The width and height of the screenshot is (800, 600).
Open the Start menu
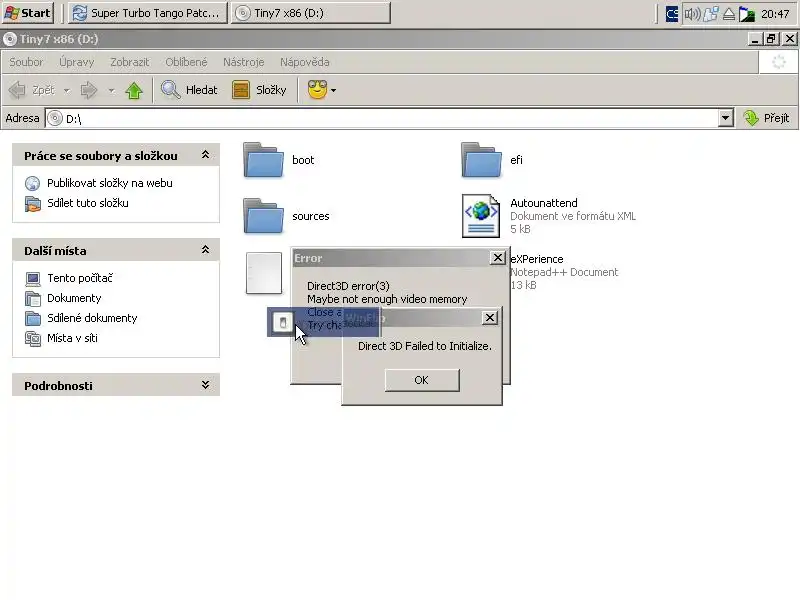point(28,13)
